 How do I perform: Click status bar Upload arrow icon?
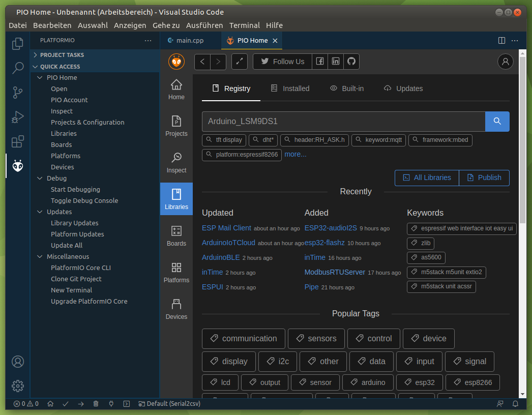pos(81,404)
